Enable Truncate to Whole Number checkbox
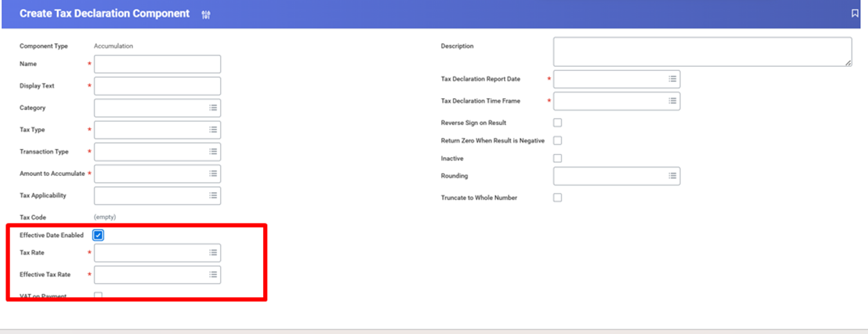The width and height of the screenshot is (868, 334). coord(558,198)
